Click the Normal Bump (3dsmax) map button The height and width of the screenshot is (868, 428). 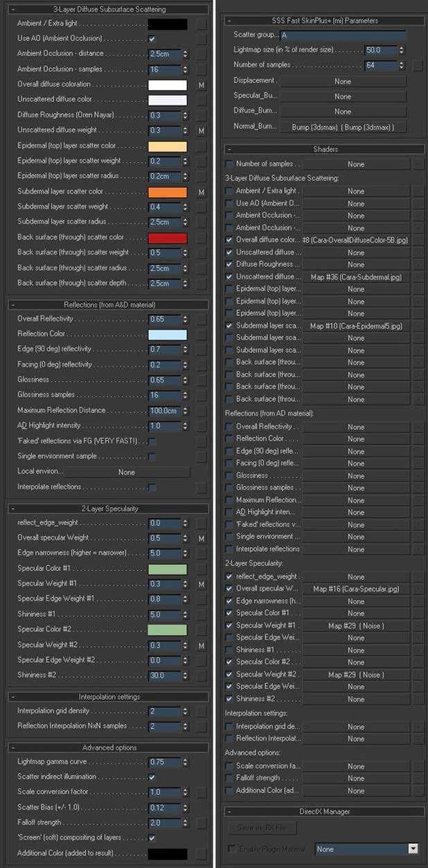click(x=342, y=127)
